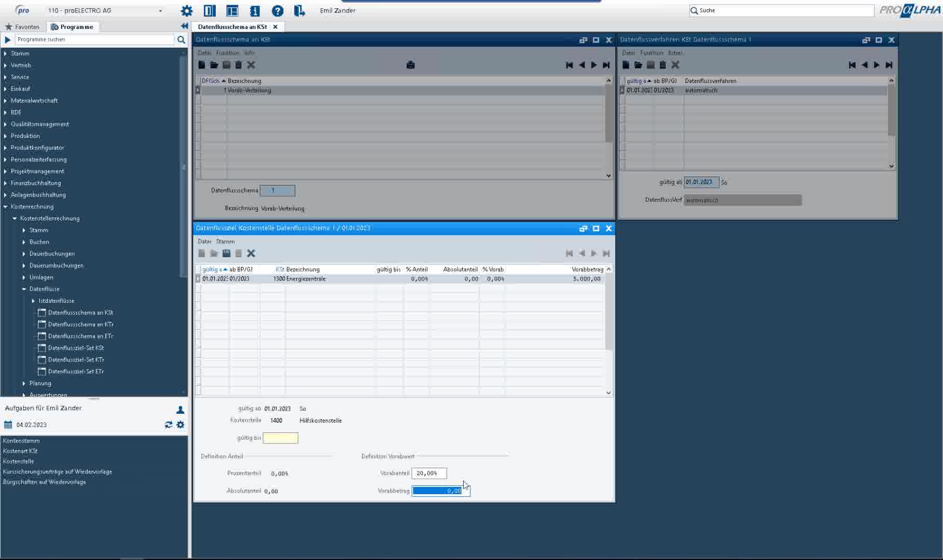943x560 pixels.
Task: Click the Vorabanteil field showing 20,00%
Action: point(429,473)
